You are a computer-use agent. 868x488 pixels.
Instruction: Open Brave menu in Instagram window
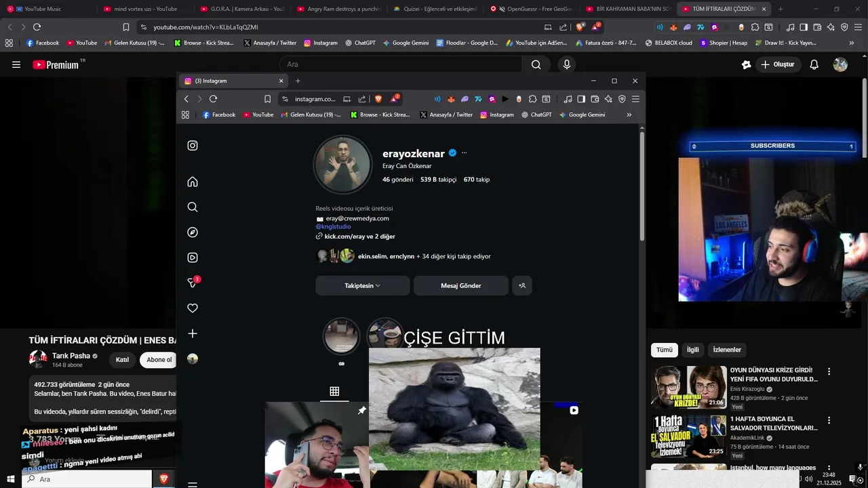point(635,99)
